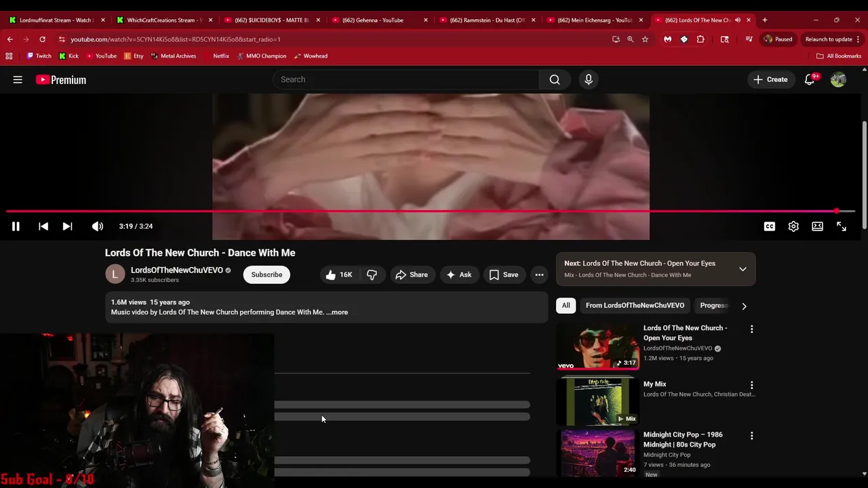Save the video to a playlist
The height and width of the screenshot is (488, 868).
[504, 274]
